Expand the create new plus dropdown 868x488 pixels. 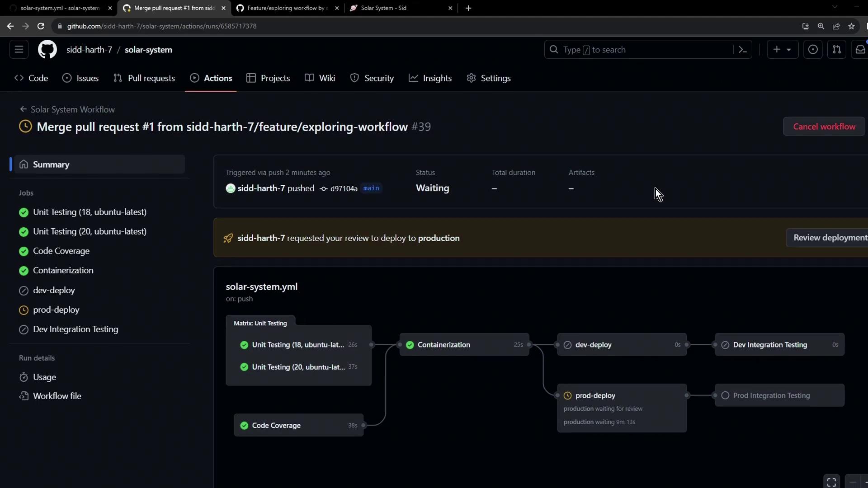pyautogui.click(x=782, y=50)
